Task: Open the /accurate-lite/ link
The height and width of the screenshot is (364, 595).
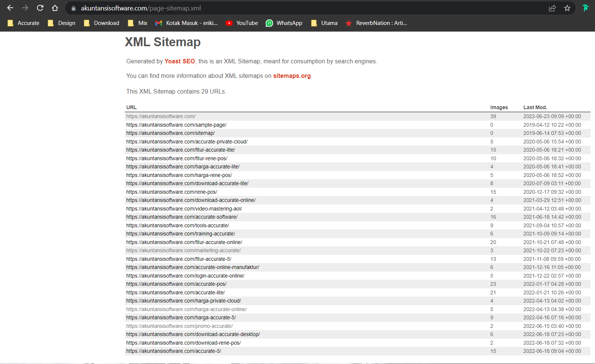Action: (x=175, y=293)
